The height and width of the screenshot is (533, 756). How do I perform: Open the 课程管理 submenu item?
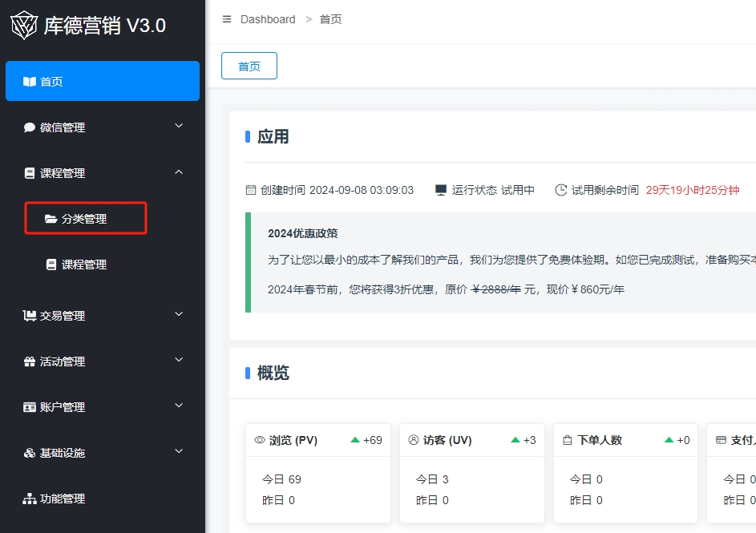(x=84, y=264)
